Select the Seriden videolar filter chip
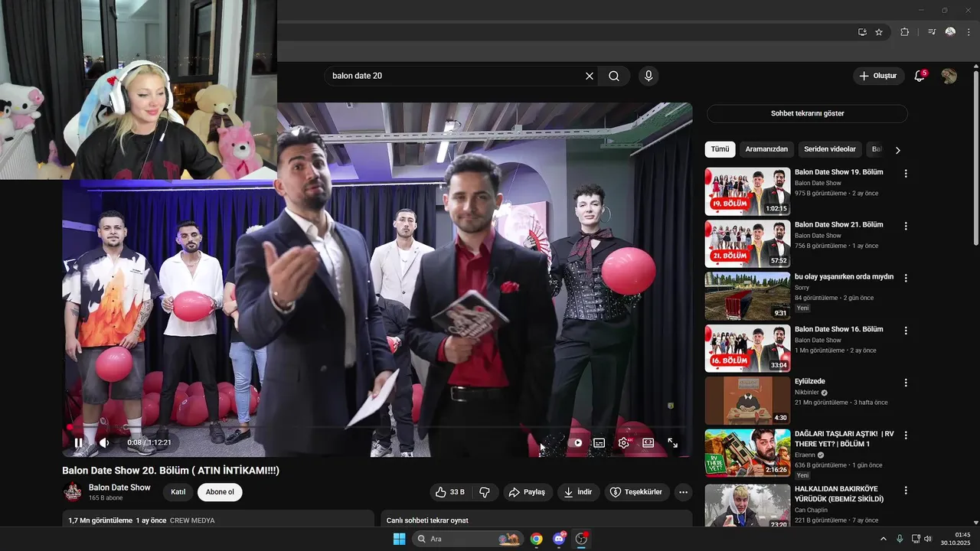The width and height of the screenshot is (980, 551). coord(830,149)
